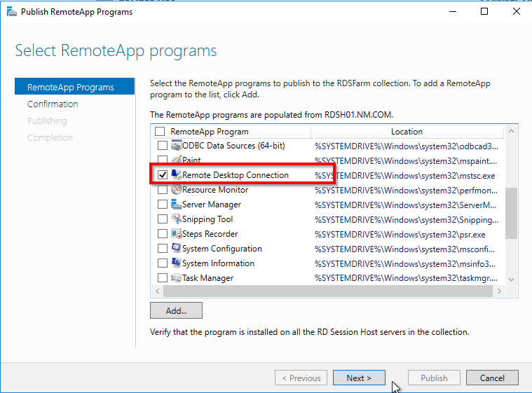Close the Publish RemoteApp Programs window

[517, 11]
